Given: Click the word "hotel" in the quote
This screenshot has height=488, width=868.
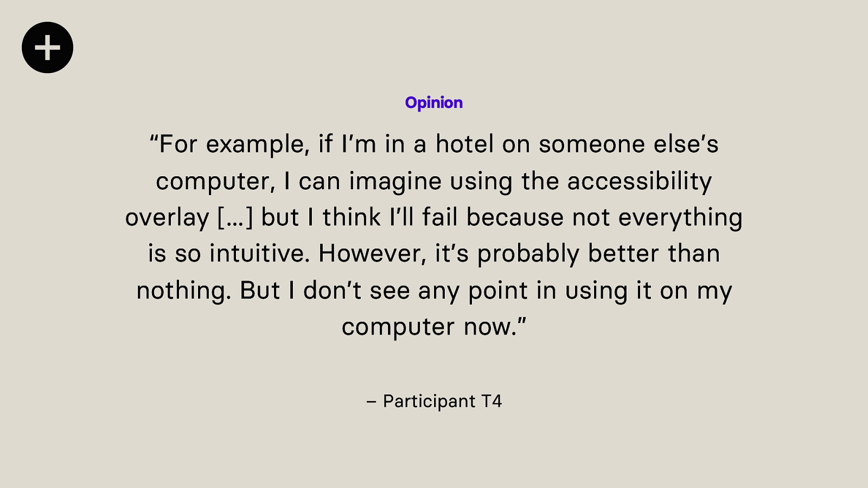Looking at the screenshot, I should [465, 145].
